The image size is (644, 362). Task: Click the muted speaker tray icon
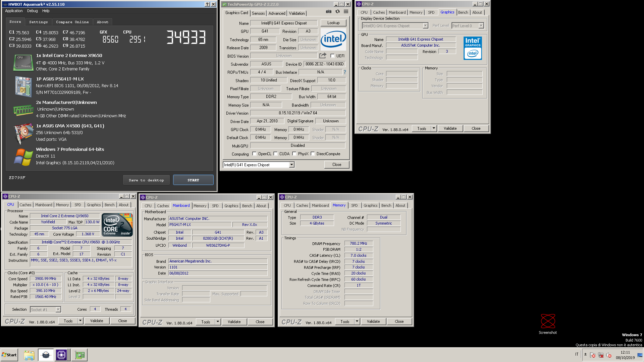click(609, 355)
